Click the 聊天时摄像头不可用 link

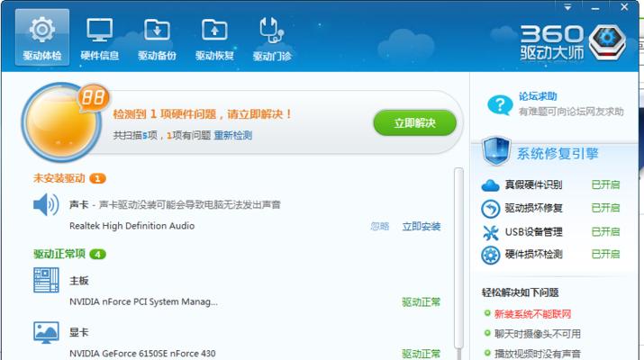(x=538, y=334)
